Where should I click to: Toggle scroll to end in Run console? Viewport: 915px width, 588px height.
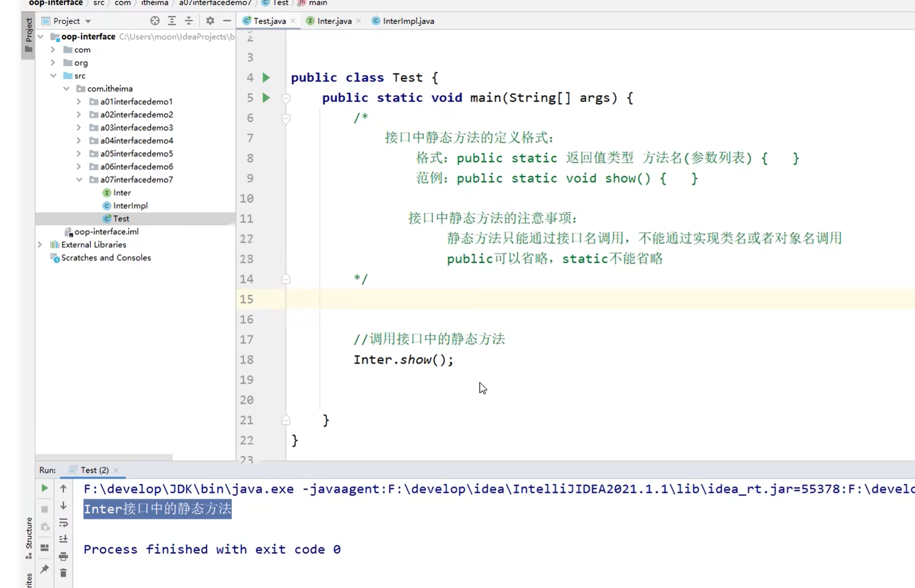tap(63, 539)
